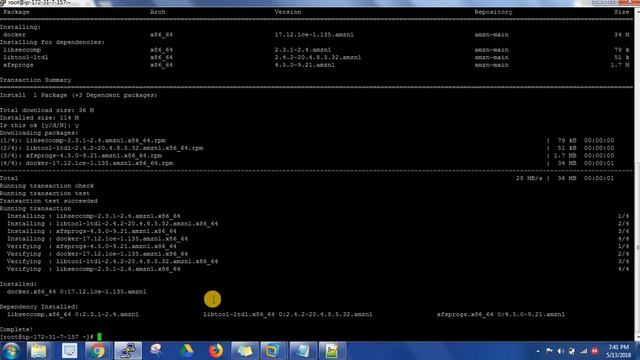Screen dimensions: 640x360
Task: Click "libtool-ltdl" in the package table
Action: click(x=26, y=58)
